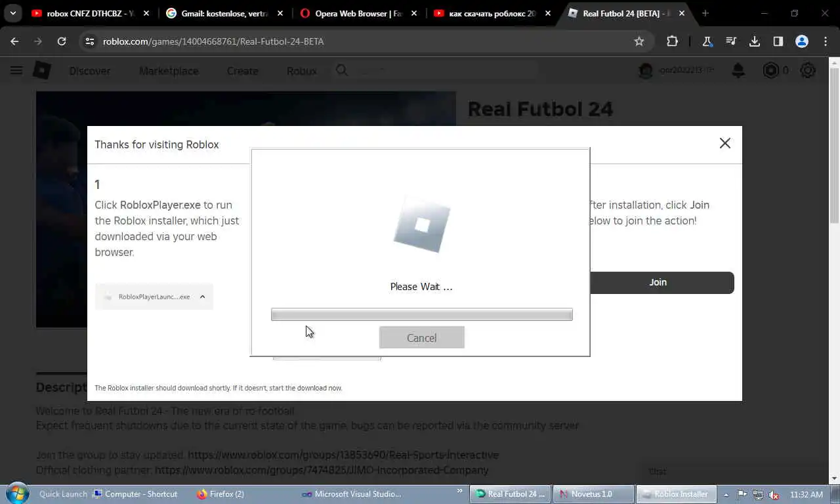This screenshot has height=504, width=840.
Task: Close the Gmail tab
Action: coord(280,13)
